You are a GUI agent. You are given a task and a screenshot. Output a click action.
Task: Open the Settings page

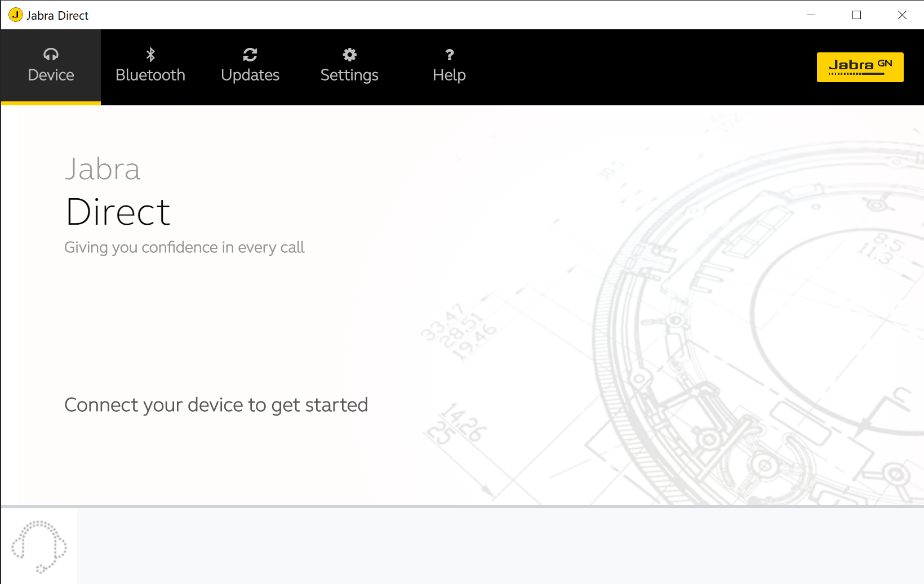click(x=349, y=74)
